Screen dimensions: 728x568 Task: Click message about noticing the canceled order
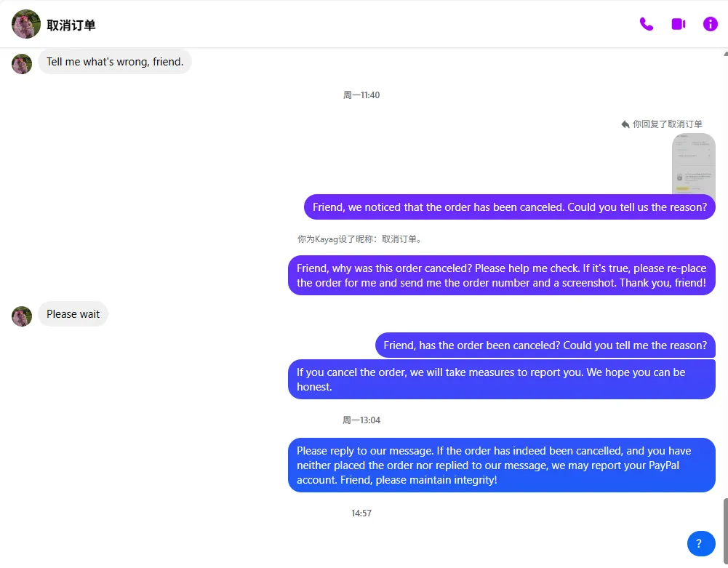coord(509,207)
